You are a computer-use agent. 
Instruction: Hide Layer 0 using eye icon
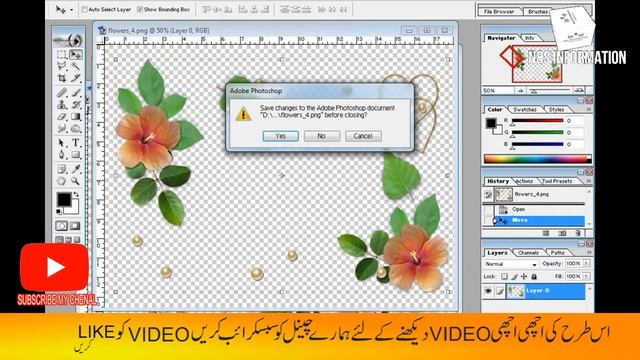click(488, 291)
